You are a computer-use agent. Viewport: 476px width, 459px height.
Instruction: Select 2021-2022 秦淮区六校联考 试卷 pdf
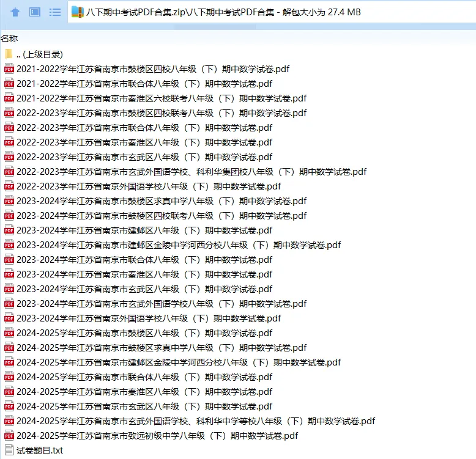click(x=156, y=98)
